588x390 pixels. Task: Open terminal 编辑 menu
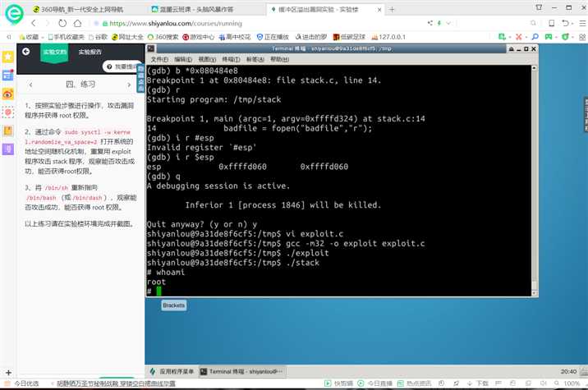tap(183, 59)
